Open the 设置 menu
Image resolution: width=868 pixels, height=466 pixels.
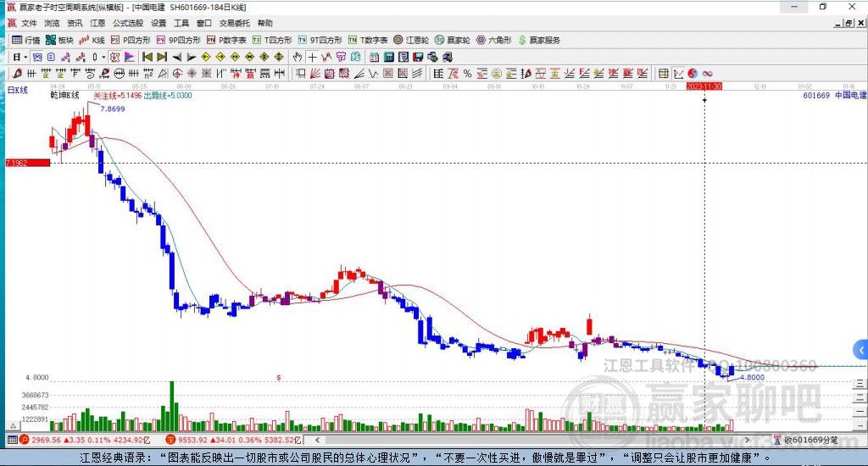(159, 23)
